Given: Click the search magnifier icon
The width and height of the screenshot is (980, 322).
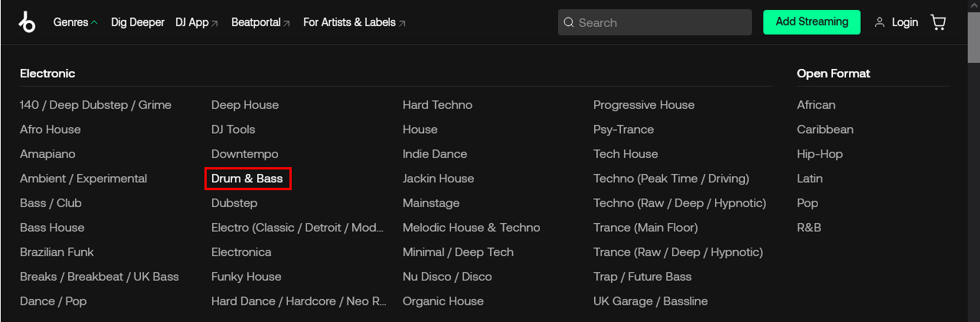Looking at the screenshot, I should tap(569, 23).
